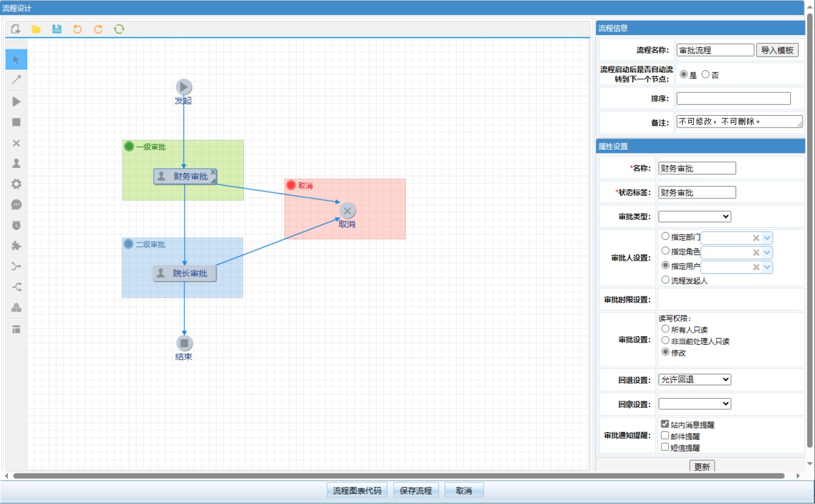Image resolution: width=815 pixels, height=504 pixels.
Task: Open the 审批类型 dropdown
Action: coord(694,217)
